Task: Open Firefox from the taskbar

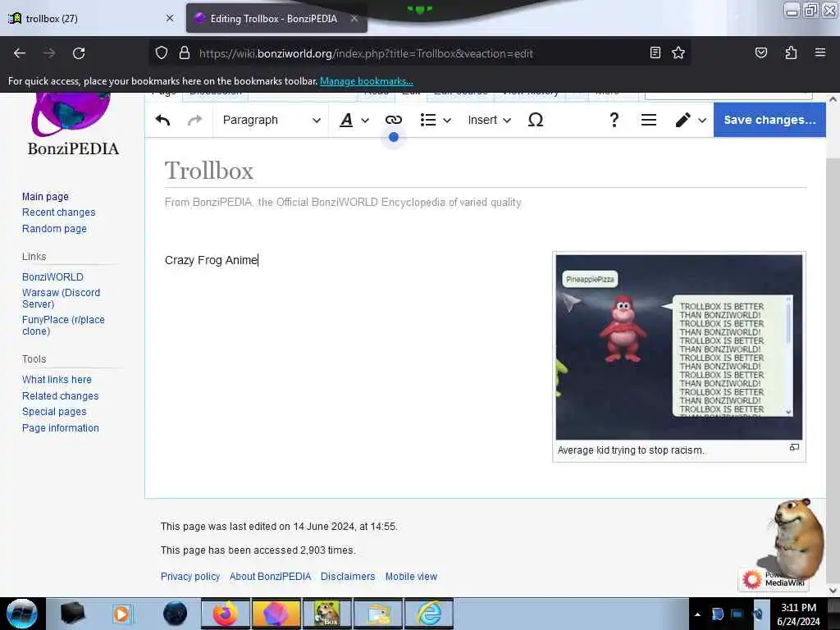Action: [226, 614]
